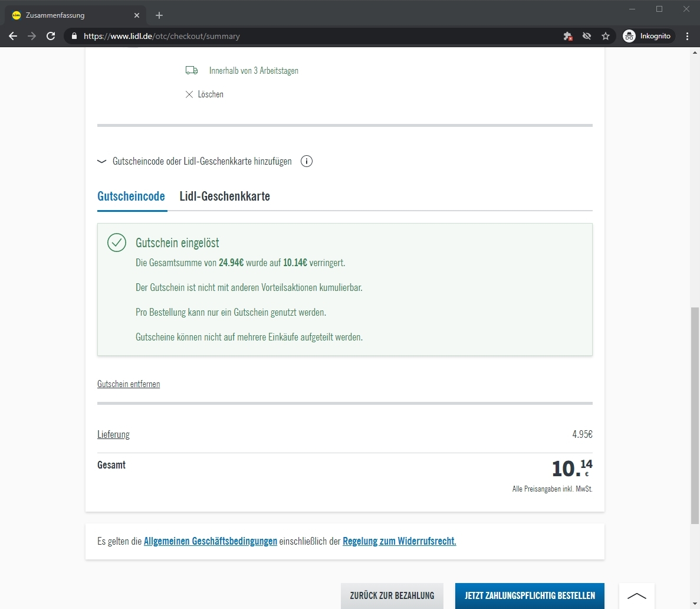Click Jetzt zahlungspflichtig bestellen button
The height and width of the screenshot is (609, 700).
(x=530, y=596)
